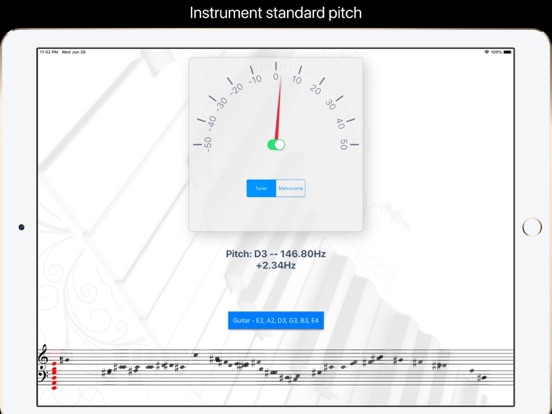Click the red stacked notes on the staff
This screenshot has height=414, width=552.
click(x=54, y=376)
